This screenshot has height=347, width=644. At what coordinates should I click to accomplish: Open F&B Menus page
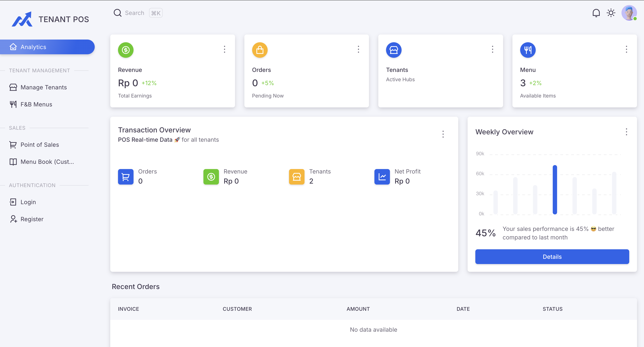[x=47, y=104]
